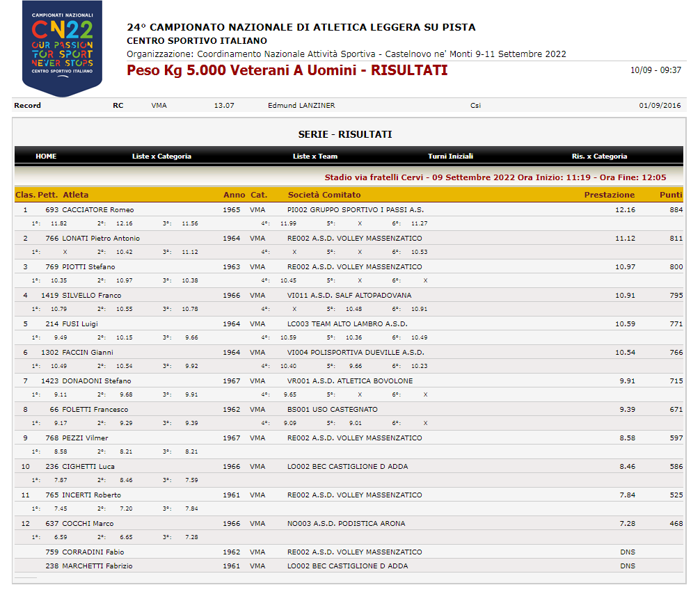The image size is (700, 592).
Task: Click the 10.97 performance for Piotti
Action: pos(625,267)
